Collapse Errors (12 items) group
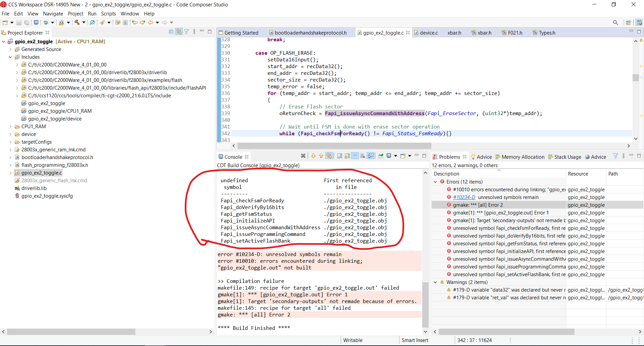The height and width of the screenshot is (346, 644). [x=435, y=182]
